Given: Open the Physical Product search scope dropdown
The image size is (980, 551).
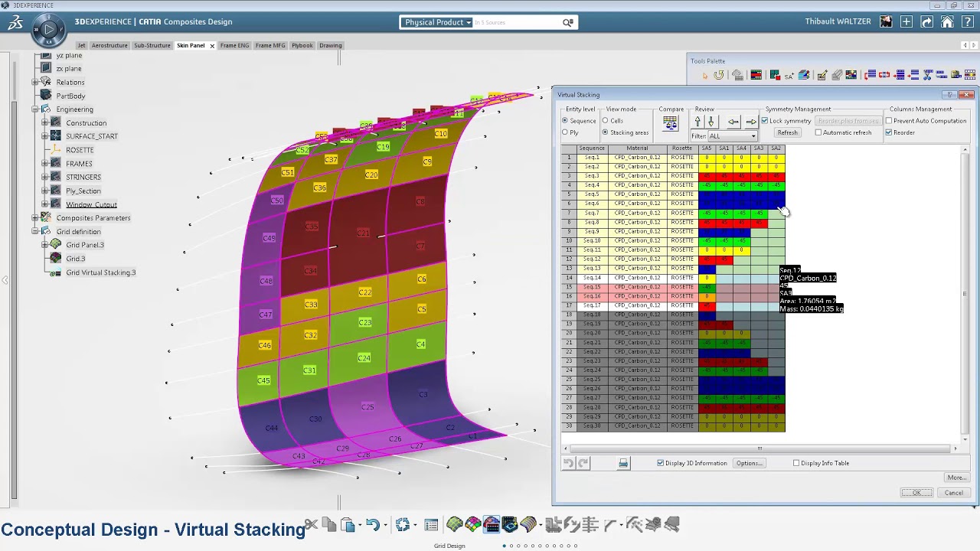Looking at the screenshot, I should 437,22.
